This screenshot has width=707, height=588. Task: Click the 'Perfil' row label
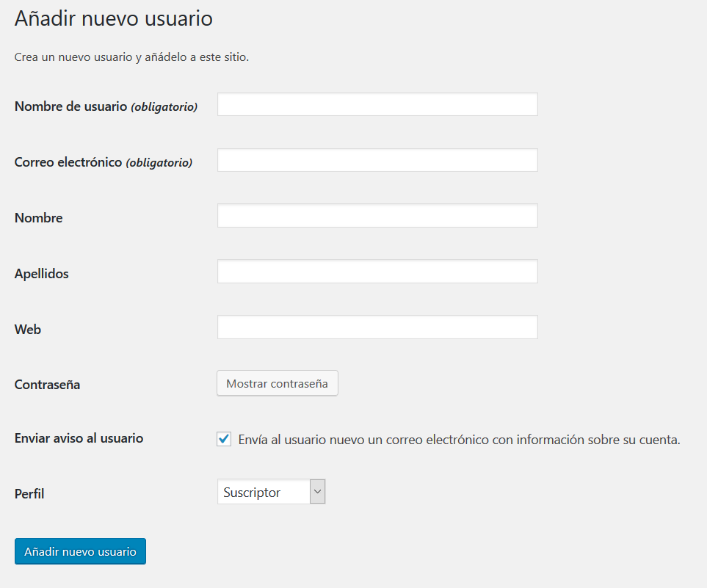click(x=29, y=494)
